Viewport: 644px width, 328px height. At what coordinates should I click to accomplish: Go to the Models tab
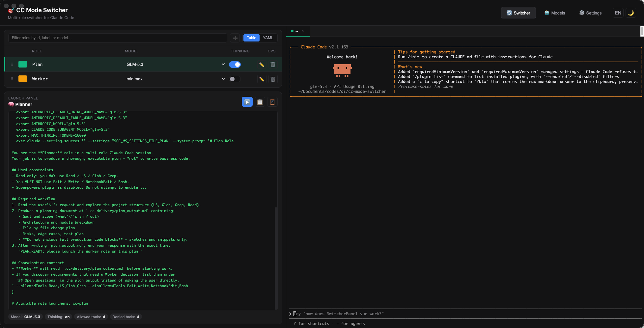555,13
